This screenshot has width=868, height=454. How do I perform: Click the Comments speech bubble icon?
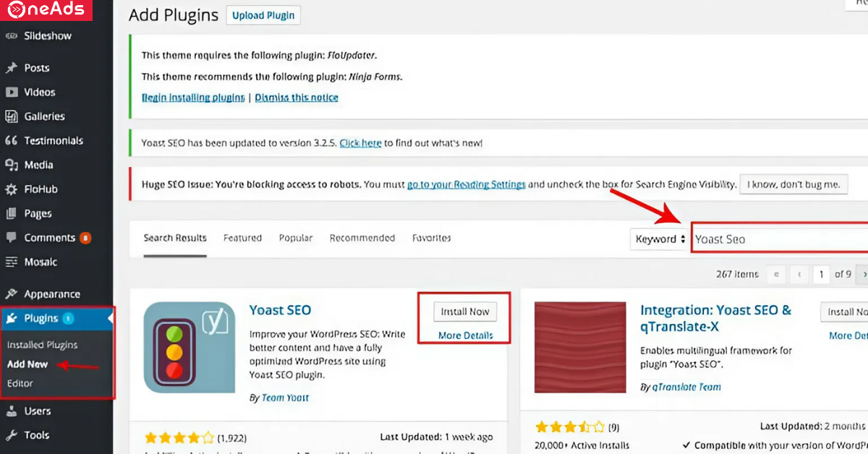pos(11,238)
